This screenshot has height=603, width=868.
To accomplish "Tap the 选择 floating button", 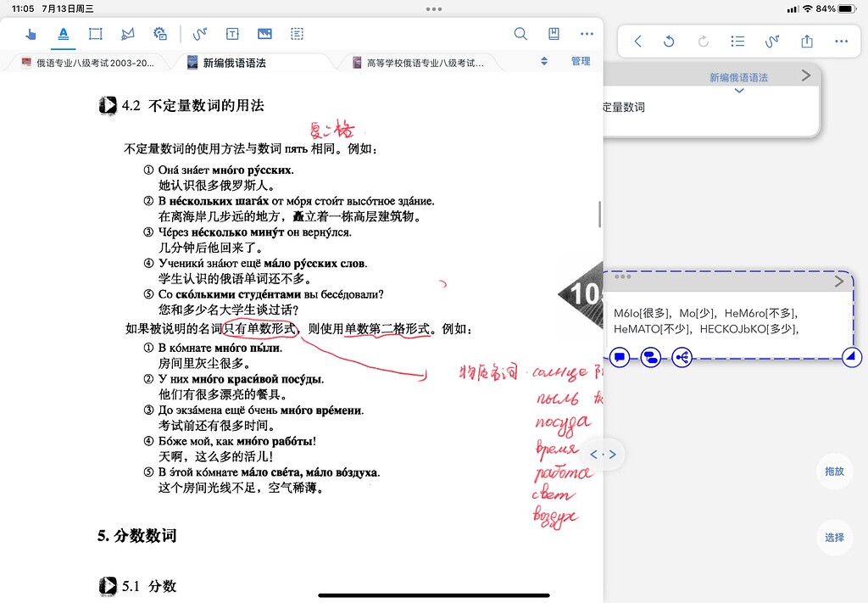I will click(x=834, y=538).
